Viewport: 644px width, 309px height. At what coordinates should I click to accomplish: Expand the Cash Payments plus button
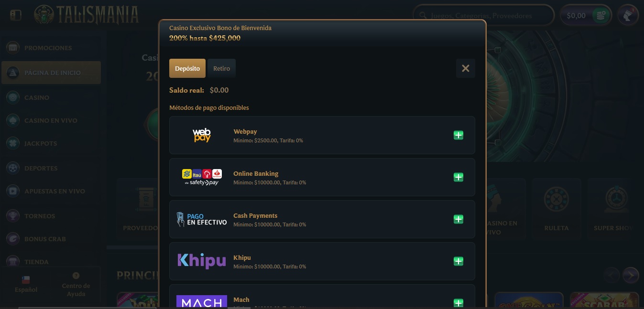tap(458, 219)
